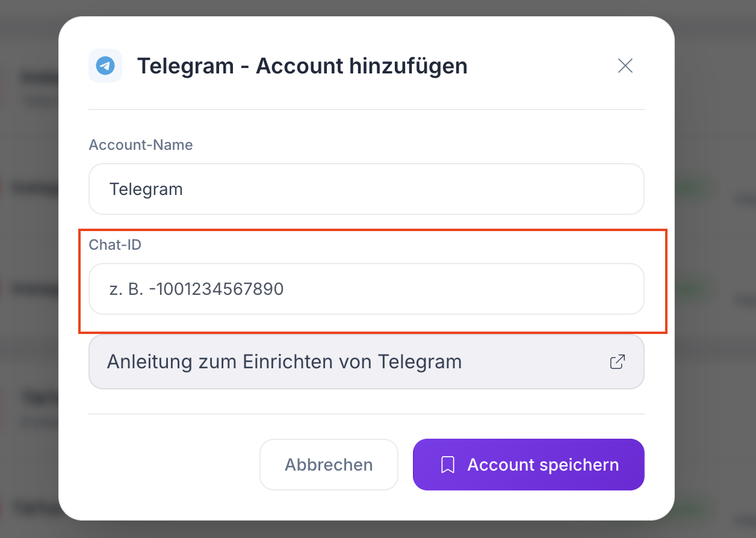Cancel with the Abbrechen button
The image size is (756, 538).
[329, 465]
